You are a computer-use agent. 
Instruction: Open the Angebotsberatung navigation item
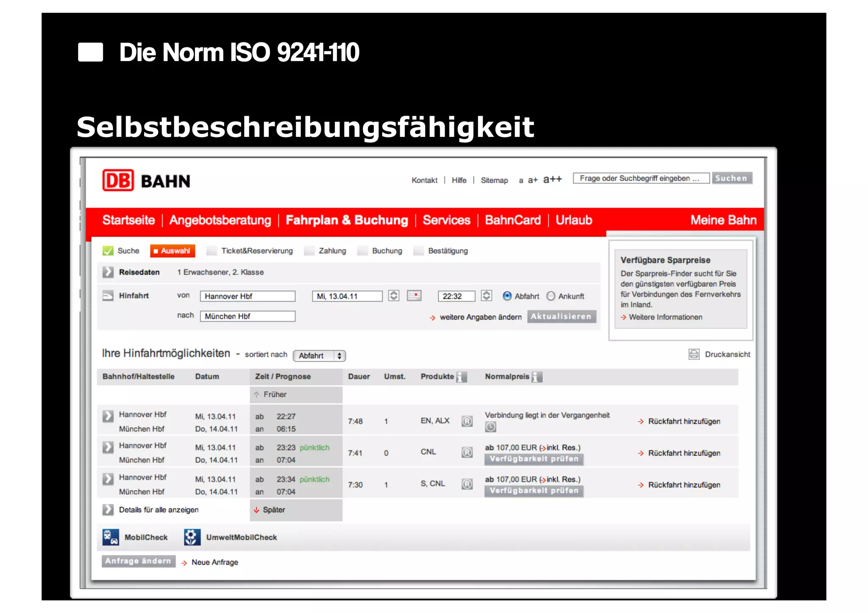pos(220,220)
